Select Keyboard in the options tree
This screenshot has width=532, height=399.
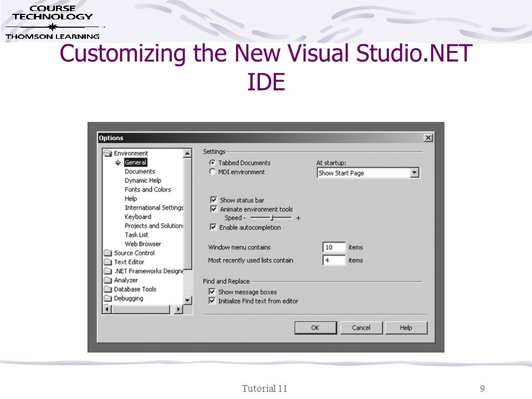click(x=138, y=217)
